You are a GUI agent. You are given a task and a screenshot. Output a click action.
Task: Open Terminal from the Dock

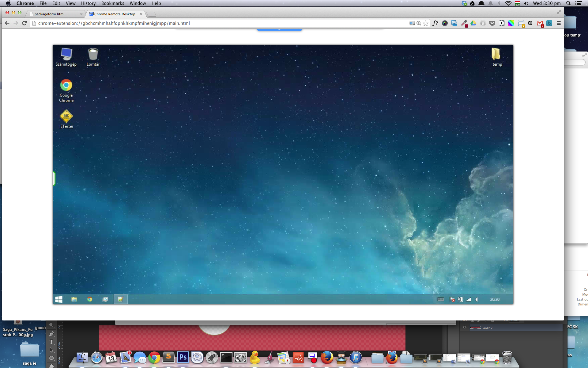[x=226, y=358]
